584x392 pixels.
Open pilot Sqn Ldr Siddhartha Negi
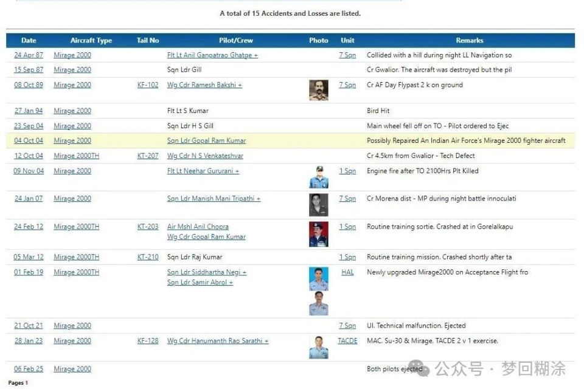207,272
